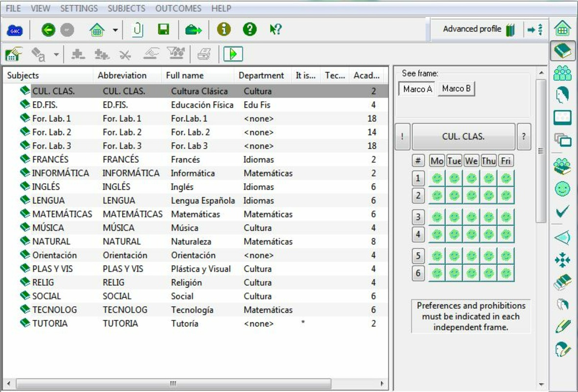Select the period 1 row button
This screenshot has height=392, width=578.
click(418, 178)
